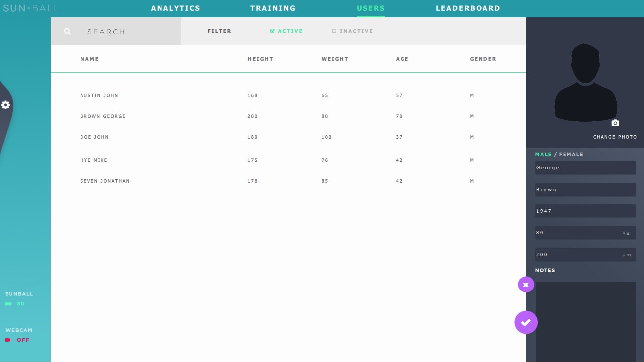Image resolution: width=644 pixels, height=362 pixels.
Task: Open the Users tab
Action: pos(371,8)
